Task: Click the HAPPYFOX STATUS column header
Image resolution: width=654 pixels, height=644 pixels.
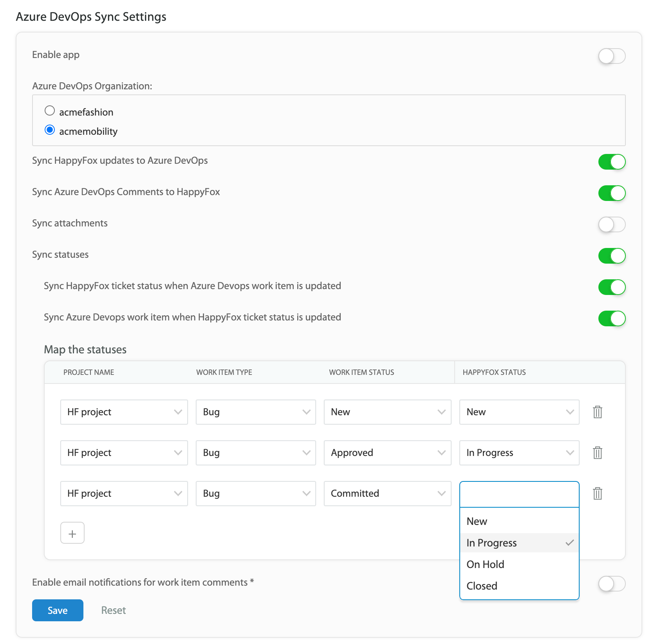Action: pyautogui.click(x=494, y=372)
